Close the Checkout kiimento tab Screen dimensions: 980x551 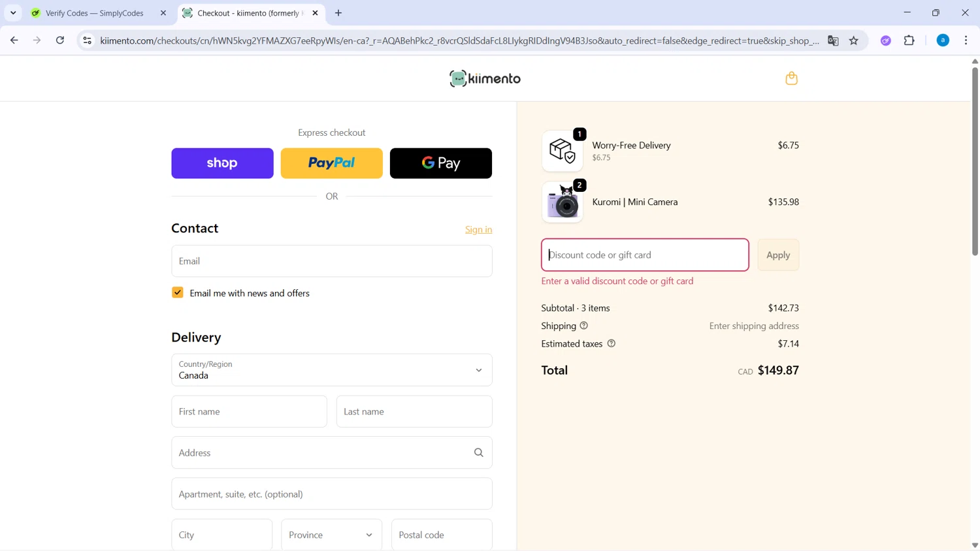(x=315, y=13)
